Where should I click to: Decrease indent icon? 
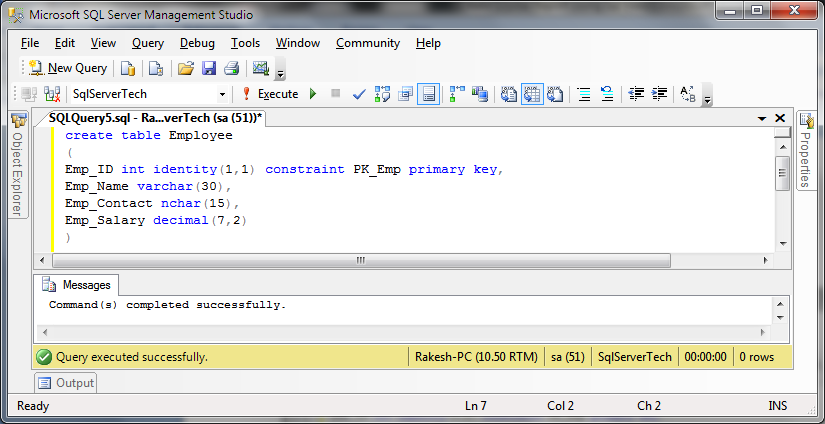[636, 95]
